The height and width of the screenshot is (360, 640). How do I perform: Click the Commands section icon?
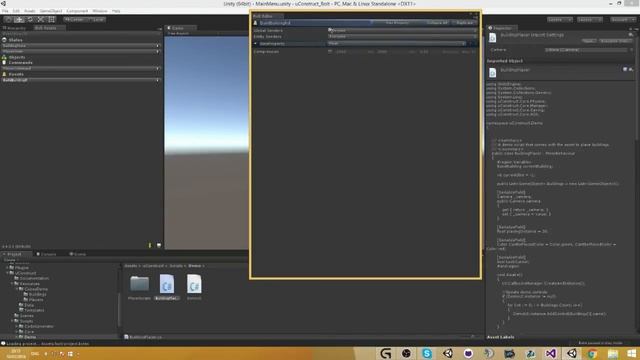pos(4,62)
